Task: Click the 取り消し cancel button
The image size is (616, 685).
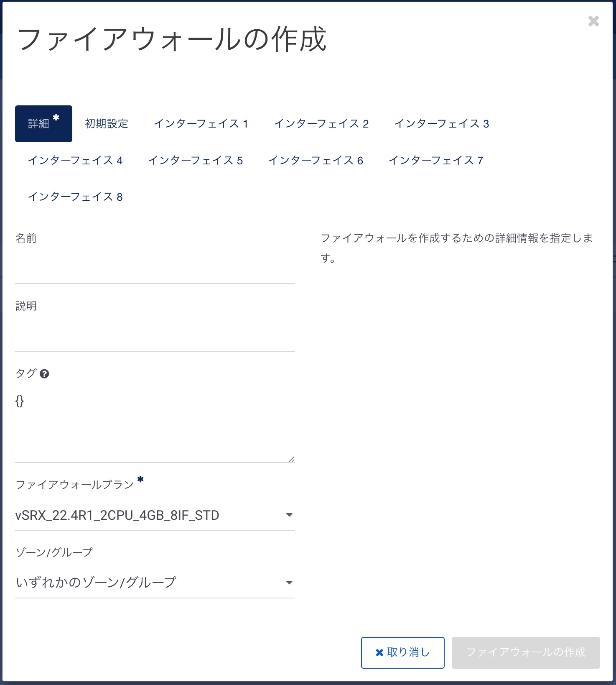Action: pyautogui.click(x=403, y=653)
